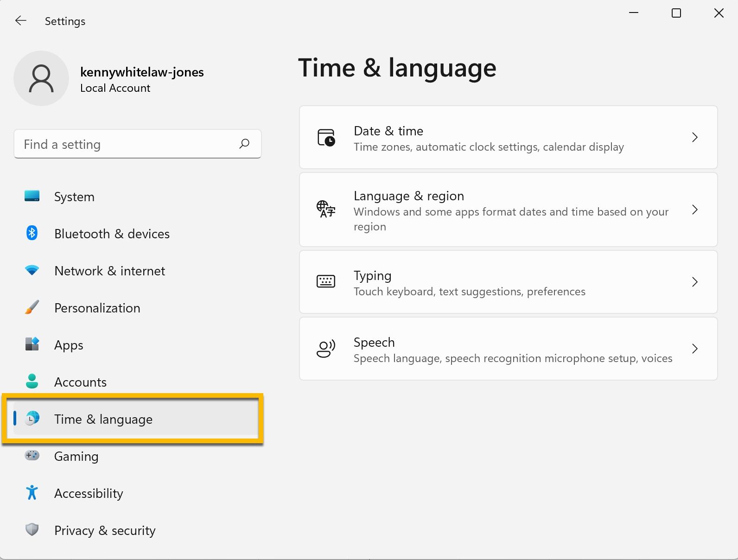This screenshot has height=560, width=738.
Task: Click the Speech voice icon
Action: pyautogui.click(x=326, y=349)
